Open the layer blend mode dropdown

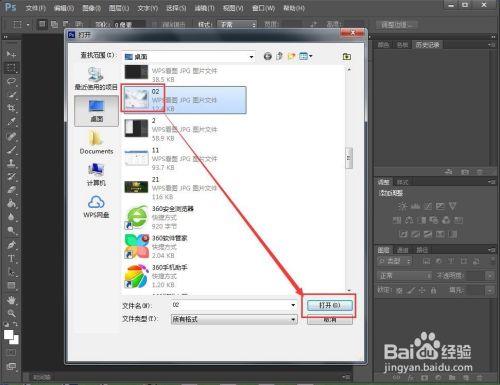pyautogui.click(x=405, y=276)
